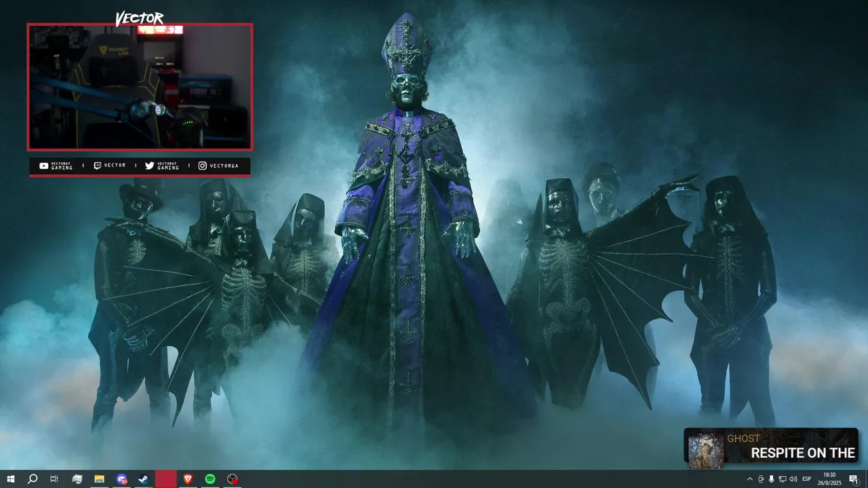868x488 pixels.
Task: Switch the ESP input language
Action: click(x=807, y=479)
